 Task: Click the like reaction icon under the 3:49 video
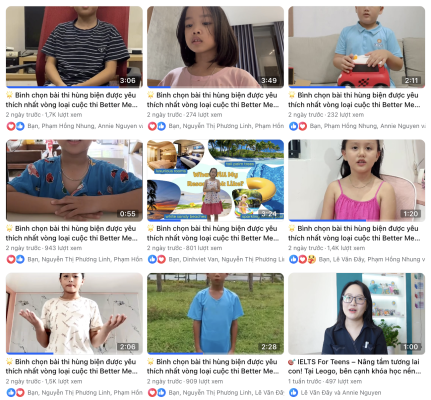pos(161,126)
